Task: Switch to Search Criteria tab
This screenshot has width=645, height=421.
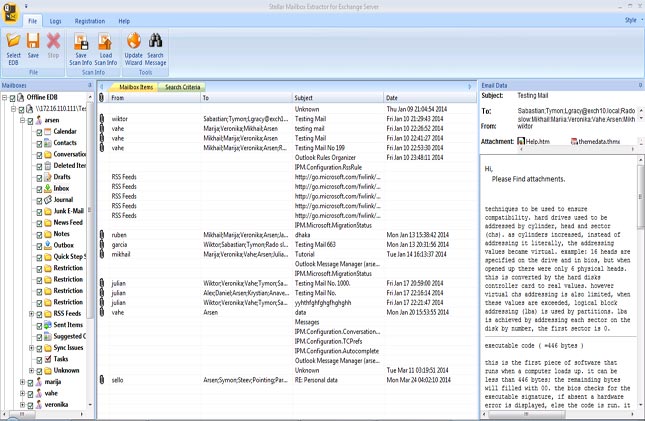Action: coord(182,87)
